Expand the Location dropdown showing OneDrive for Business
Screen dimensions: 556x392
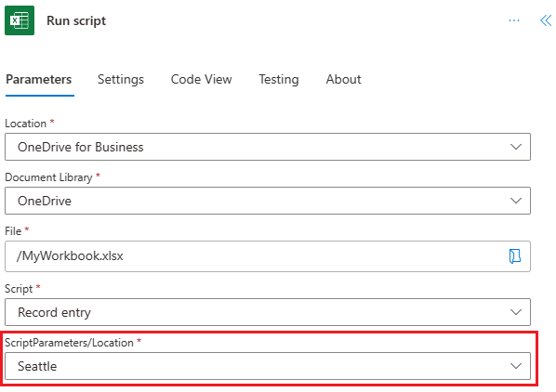pyautogui.click(x=268, y=147)
